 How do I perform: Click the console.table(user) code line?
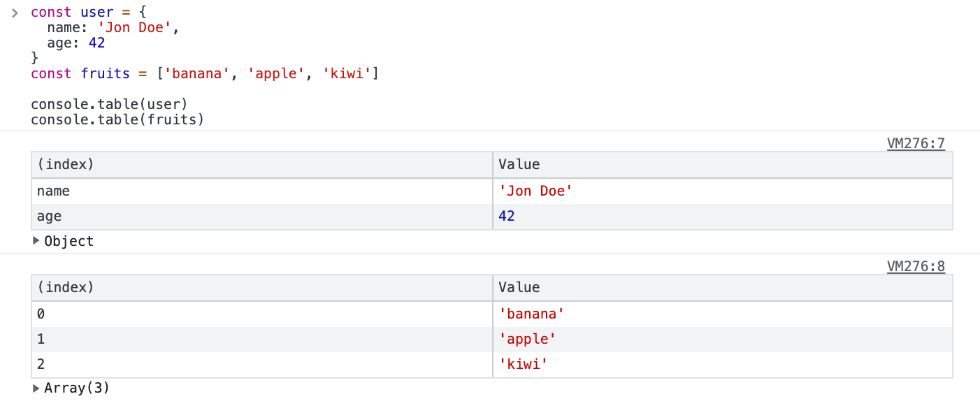110,104
